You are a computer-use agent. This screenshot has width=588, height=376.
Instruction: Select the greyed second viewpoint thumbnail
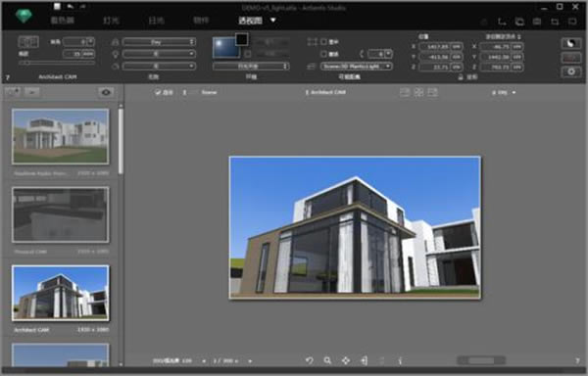pyautogui.click(x=61, y=214)
